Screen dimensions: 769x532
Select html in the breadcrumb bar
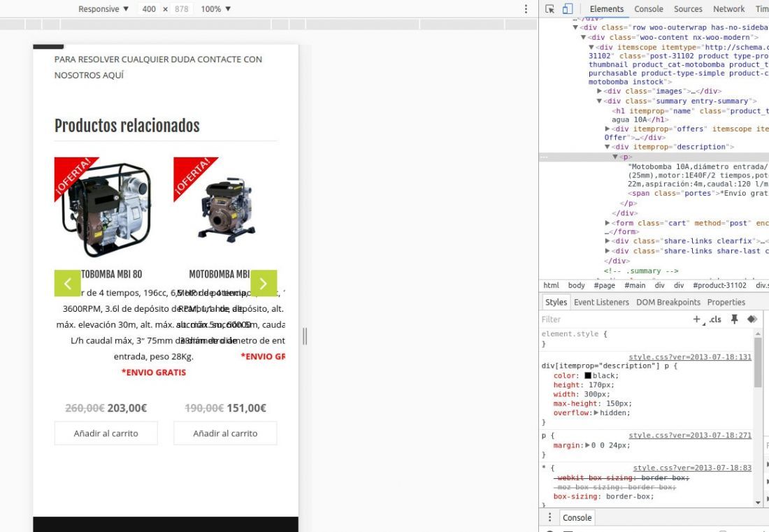(x=552, y=285)
